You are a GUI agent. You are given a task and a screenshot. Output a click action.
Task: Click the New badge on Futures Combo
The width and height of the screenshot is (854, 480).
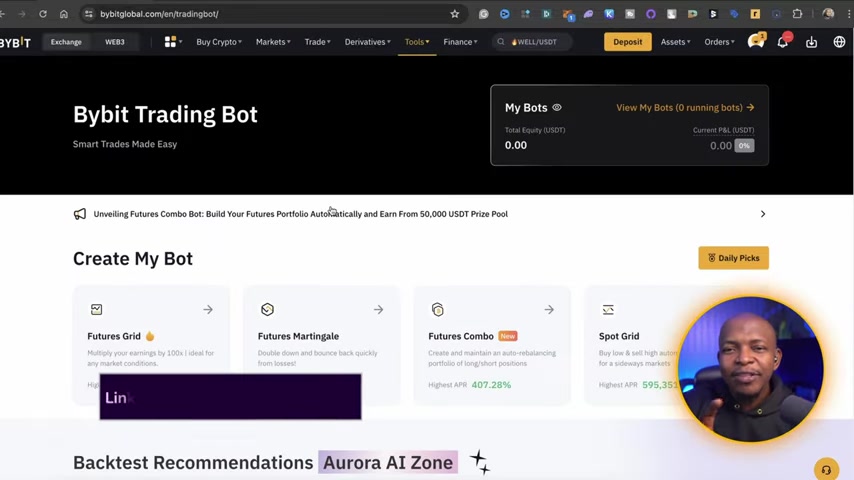pyautogui.click(x=508, y=336)
